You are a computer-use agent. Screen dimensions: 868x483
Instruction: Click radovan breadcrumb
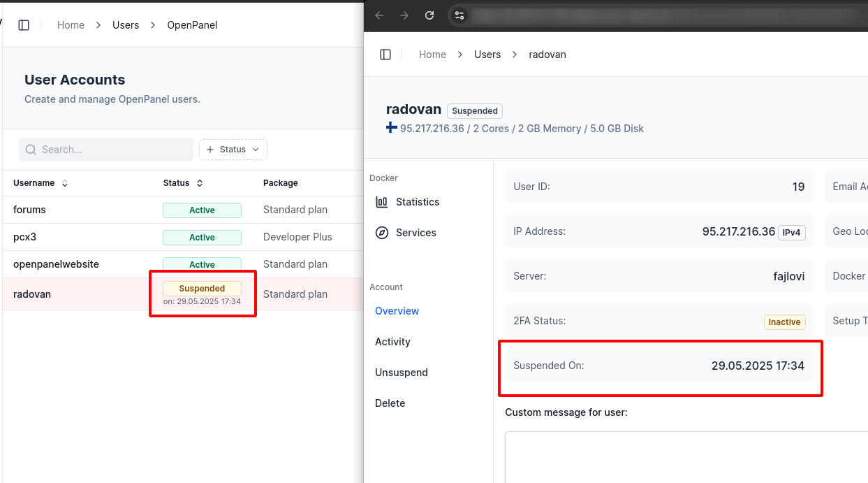click(547, 55)
